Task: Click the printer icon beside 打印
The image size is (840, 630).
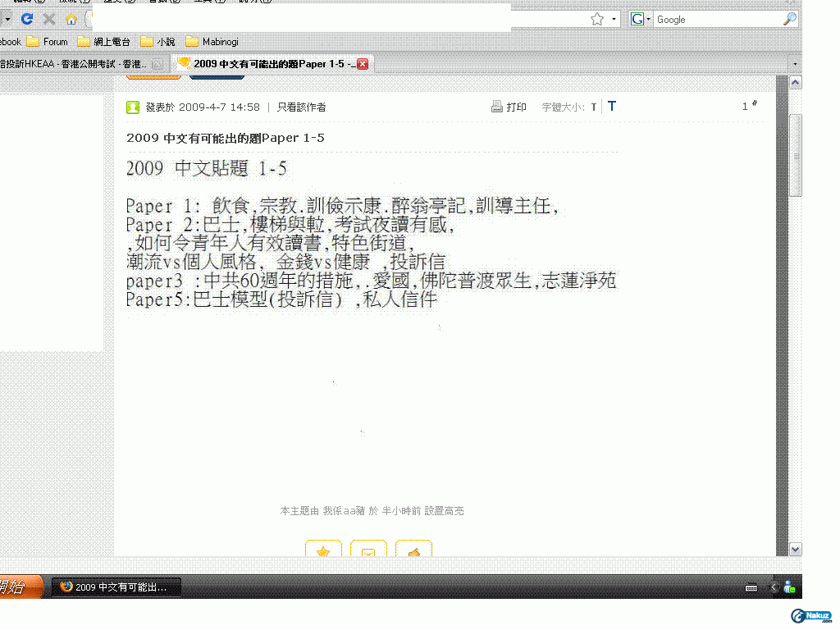Action: click(x=496, y=107)
